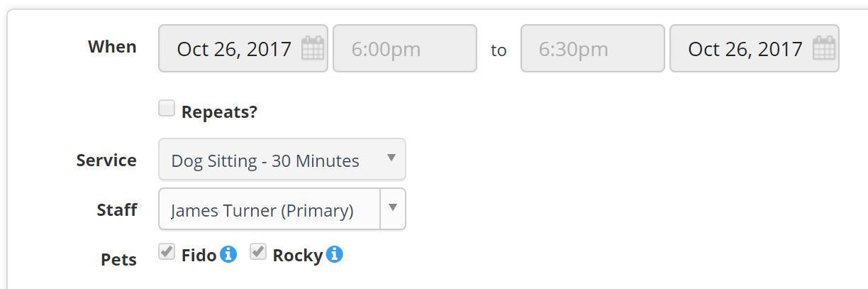This screenshot has width=868, height=289.
Task: Click the start date Oct 26, 2017 field
Action: 243,48
